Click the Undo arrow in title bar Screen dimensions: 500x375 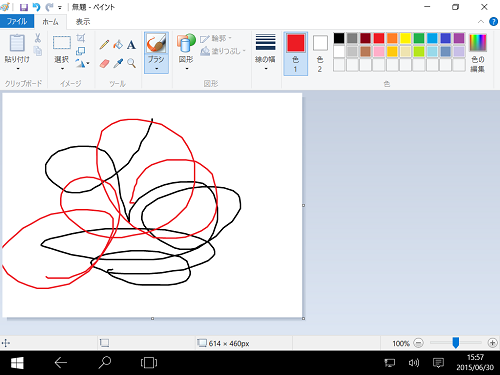click(x=36, y=7)
